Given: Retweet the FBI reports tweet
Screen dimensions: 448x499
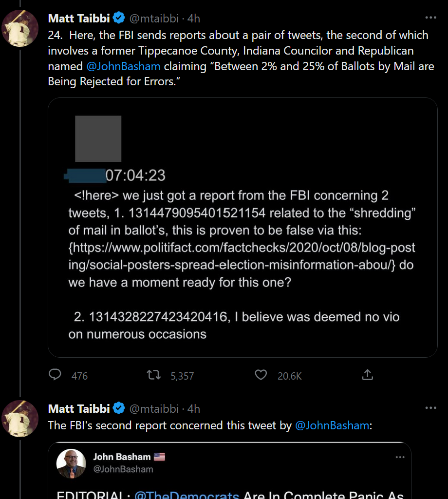Looking at the screenshot, I should 154,375.
